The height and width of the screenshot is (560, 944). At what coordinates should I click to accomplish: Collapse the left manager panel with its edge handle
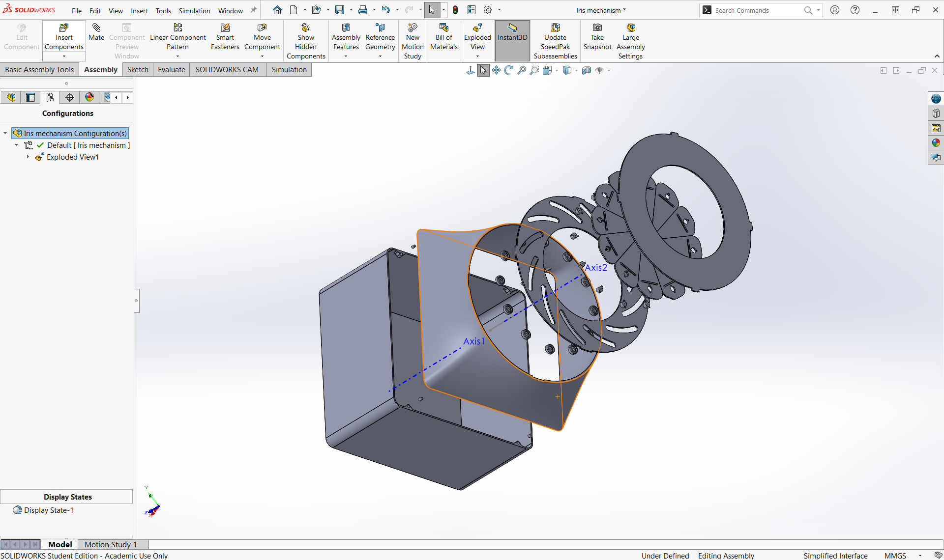pyautogui.click(x=136, y=301)
